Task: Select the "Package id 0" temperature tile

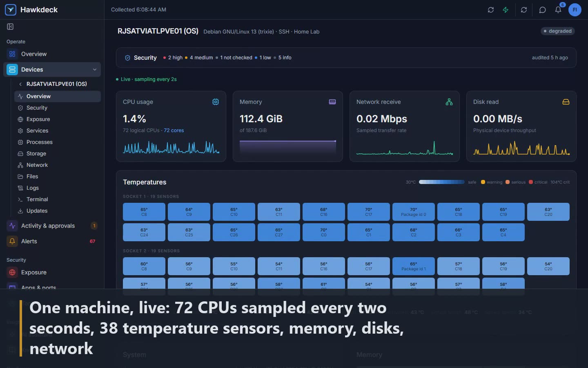Action: click(x=414, y=212)
